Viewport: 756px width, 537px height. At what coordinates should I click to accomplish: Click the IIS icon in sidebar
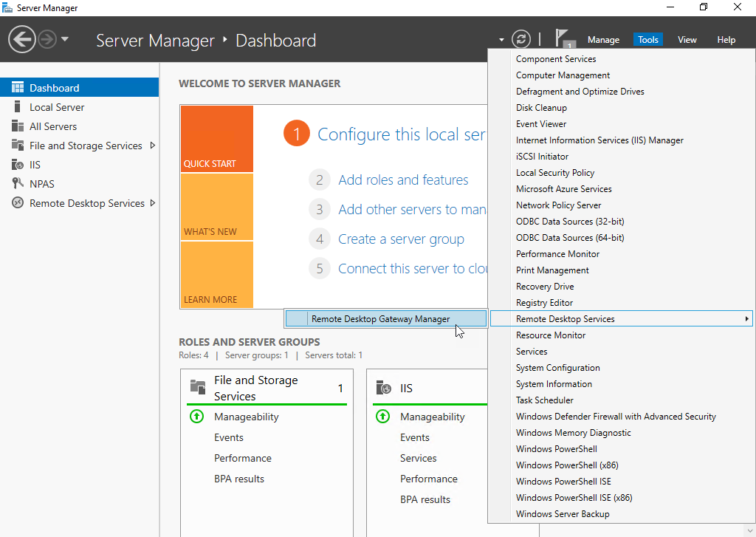18,165
